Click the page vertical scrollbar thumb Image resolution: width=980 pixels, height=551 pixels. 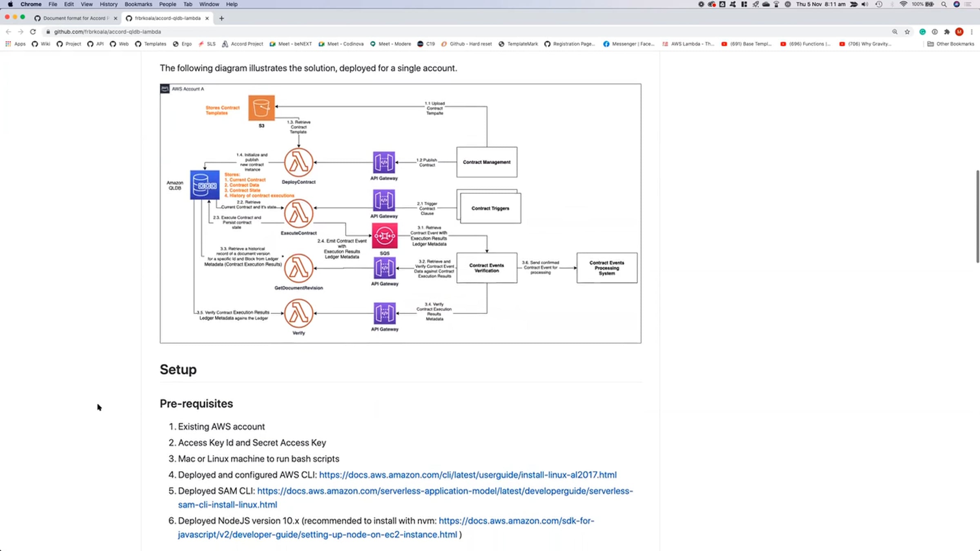tap(978, 216)
